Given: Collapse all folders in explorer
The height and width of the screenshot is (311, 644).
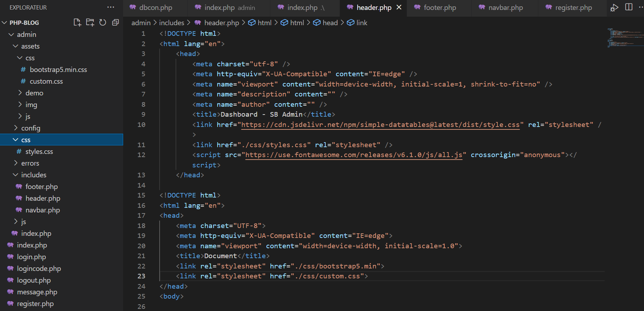Looking at the screenshot, I should [x=115, y=23].
